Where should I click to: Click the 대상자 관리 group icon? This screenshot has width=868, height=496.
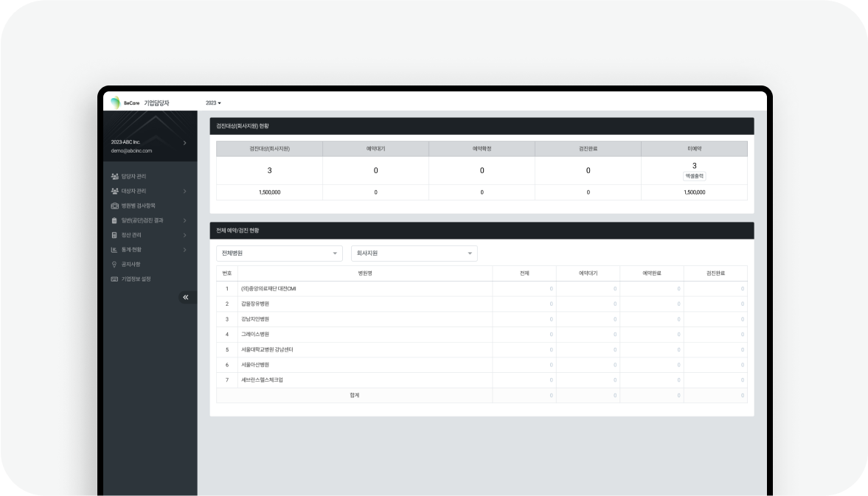click(114, 191)
